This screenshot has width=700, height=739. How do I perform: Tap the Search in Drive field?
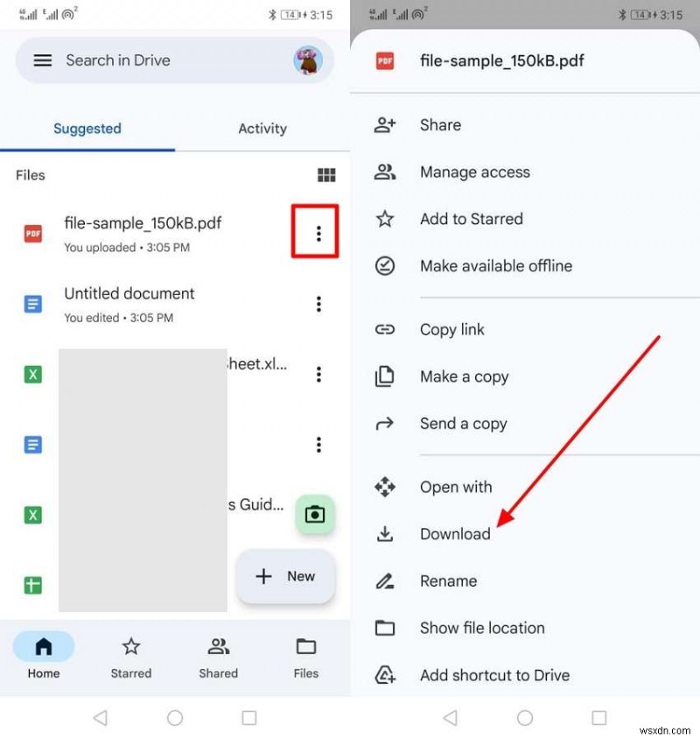tap(175, 60)
